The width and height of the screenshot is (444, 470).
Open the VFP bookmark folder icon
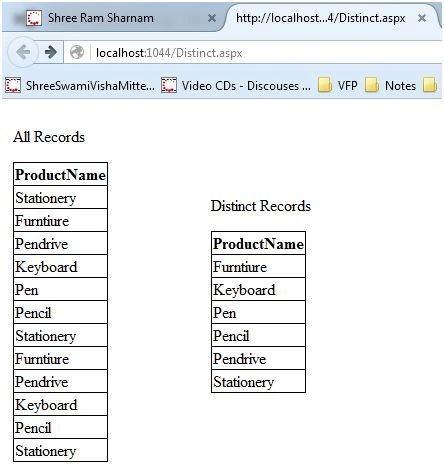325,85
